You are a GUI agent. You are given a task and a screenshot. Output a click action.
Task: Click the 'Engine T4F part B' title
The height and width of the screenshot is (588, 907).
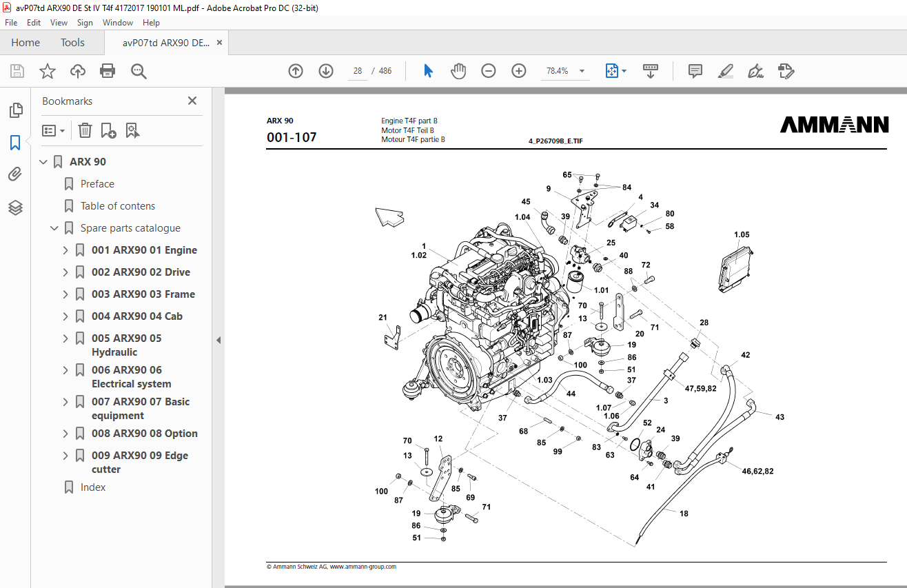409,121
